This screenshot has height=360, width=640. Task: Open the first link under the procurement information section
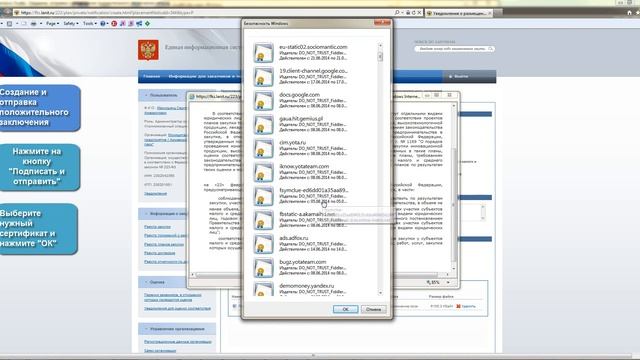pyautogui.click(x=158, y=227)
